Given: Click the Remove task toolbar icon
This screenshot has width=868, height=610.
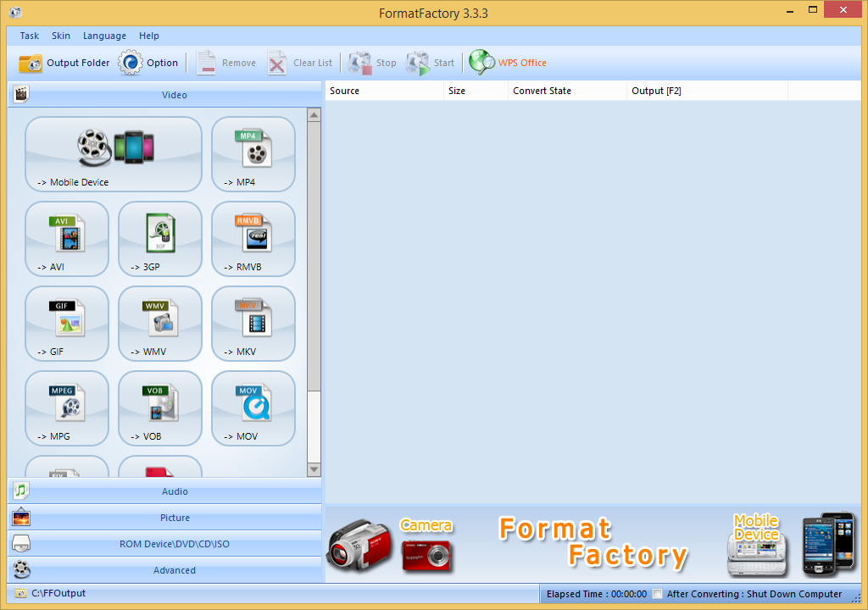Looking at the screenshot, I should pyautogui.click(x=206, y=63).
